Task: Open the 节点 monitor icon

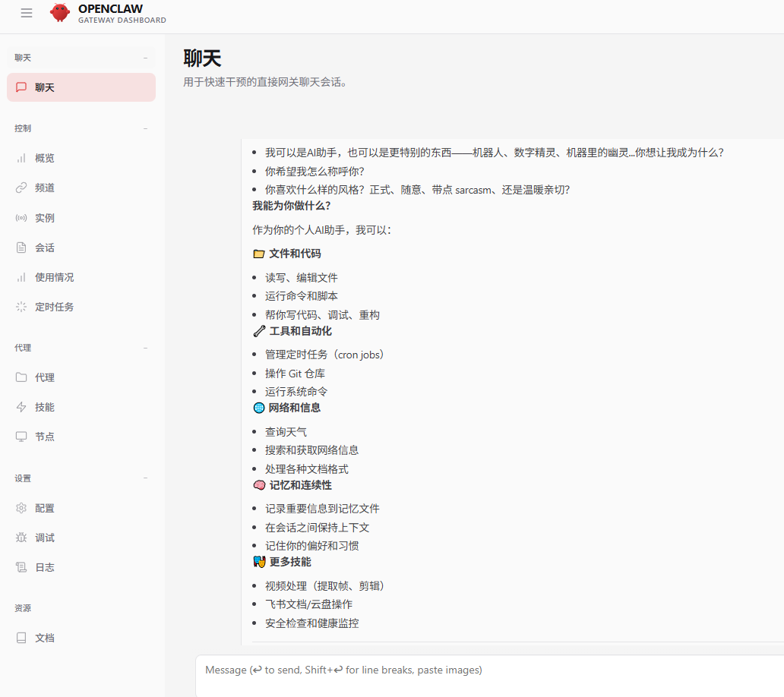Action: [x=21, y=437]
